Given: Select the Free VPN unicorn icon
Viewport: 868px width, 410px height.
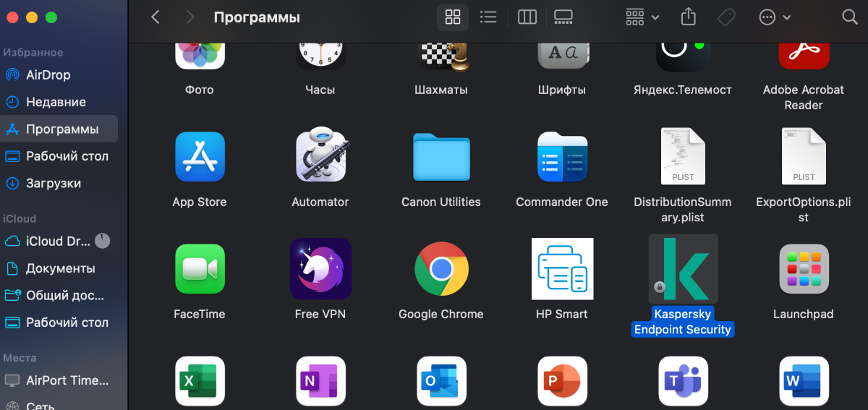Looking at the screenshot, I should pyautogui.click(x=320, y=269).
